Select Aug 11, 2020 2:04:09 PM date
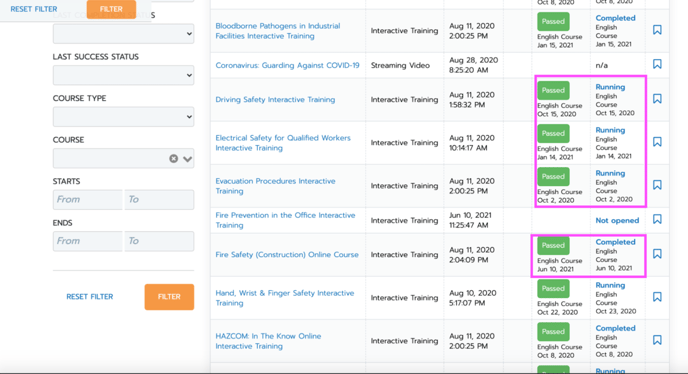This screenshot has height=374, width=688. (472, 255)
